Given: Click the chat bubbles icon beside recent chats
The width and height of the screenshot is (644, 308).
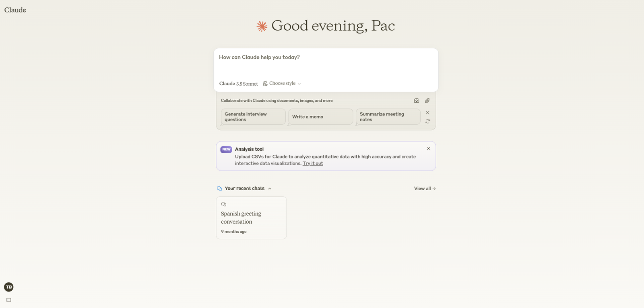Looking at the screenshot, I should pyautogui.click(x=219, y=189).
